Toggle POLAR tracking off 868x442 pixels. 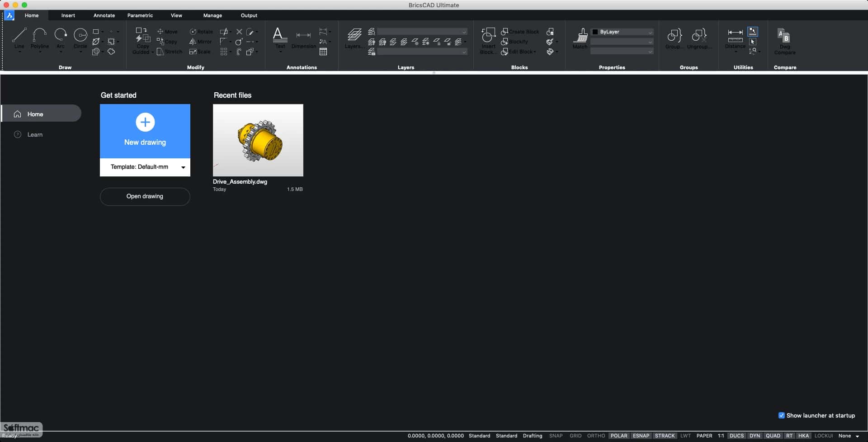pyautogui.click(x=619, y=436)
